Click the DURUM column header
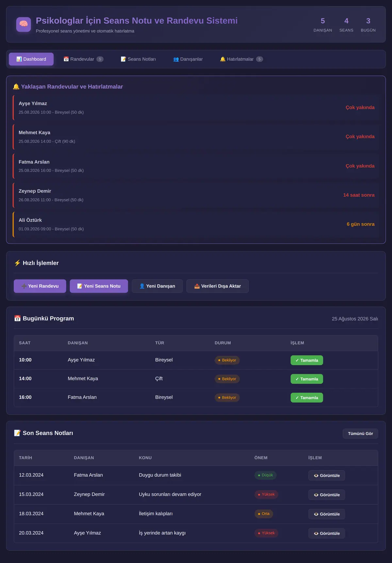The image size is (392, 563). (x=223, y=343)
